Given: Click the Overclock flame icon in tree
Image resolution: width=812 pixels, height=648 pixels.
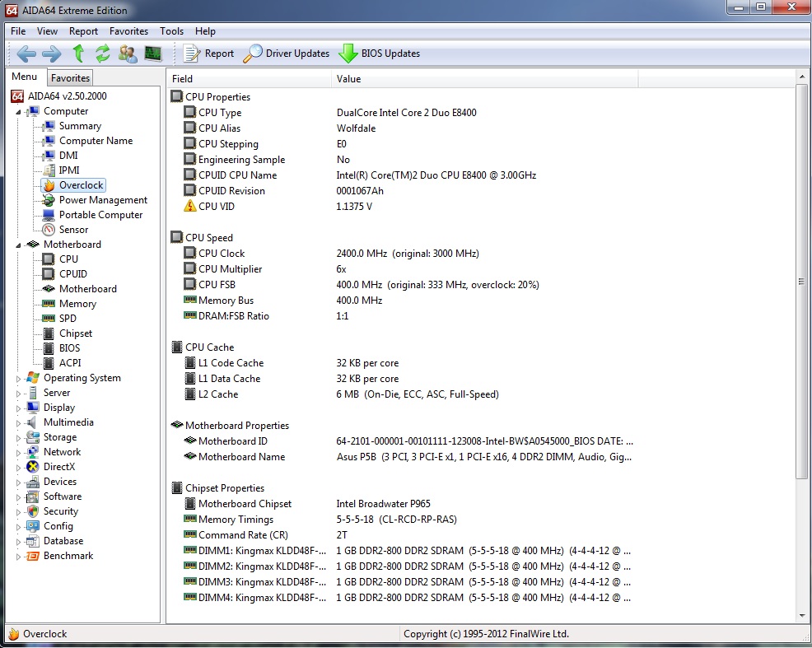Looking at the screenshot, I should 49,185.
